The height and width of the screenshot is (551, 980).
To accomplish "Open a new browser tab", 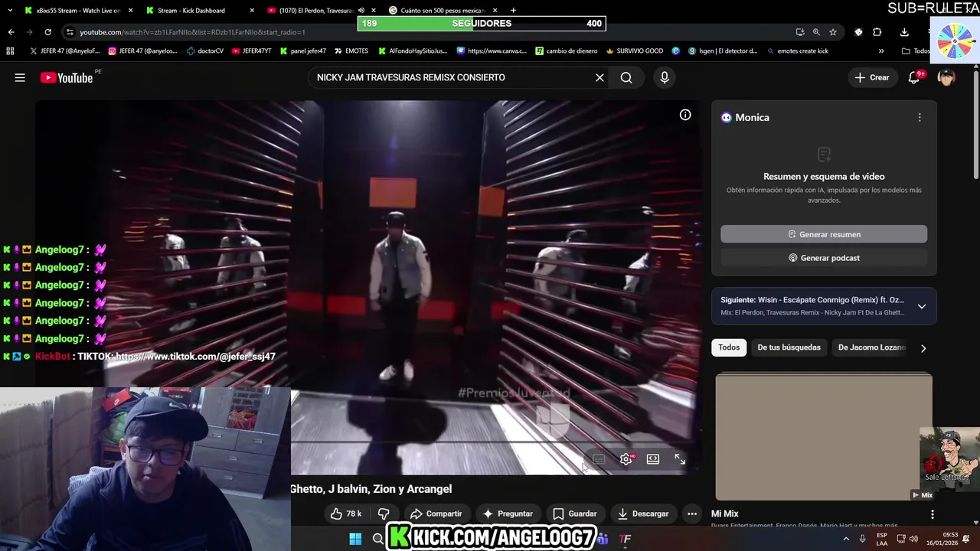I will click(x=513, y=11).
